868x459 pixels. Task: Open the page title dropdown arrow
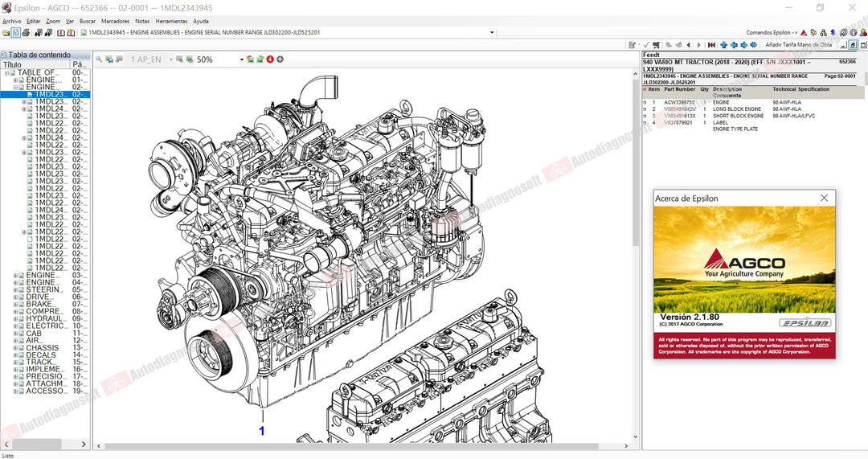(x=492, y=33)
